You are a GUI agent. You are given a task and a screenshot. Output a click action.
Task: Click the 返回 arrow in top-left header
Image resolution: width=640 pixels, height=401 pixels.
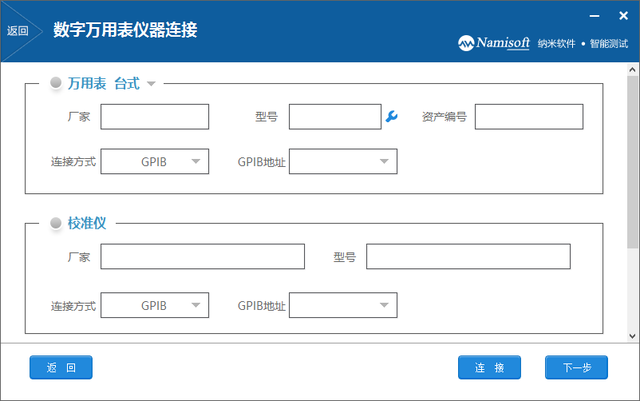click(x=20, y=30)
